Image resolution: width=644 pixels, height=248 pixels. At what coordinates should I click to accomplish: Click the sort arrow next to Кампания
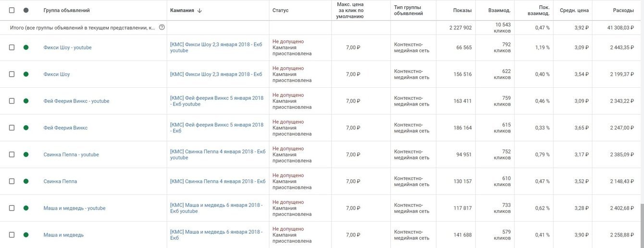199,11
